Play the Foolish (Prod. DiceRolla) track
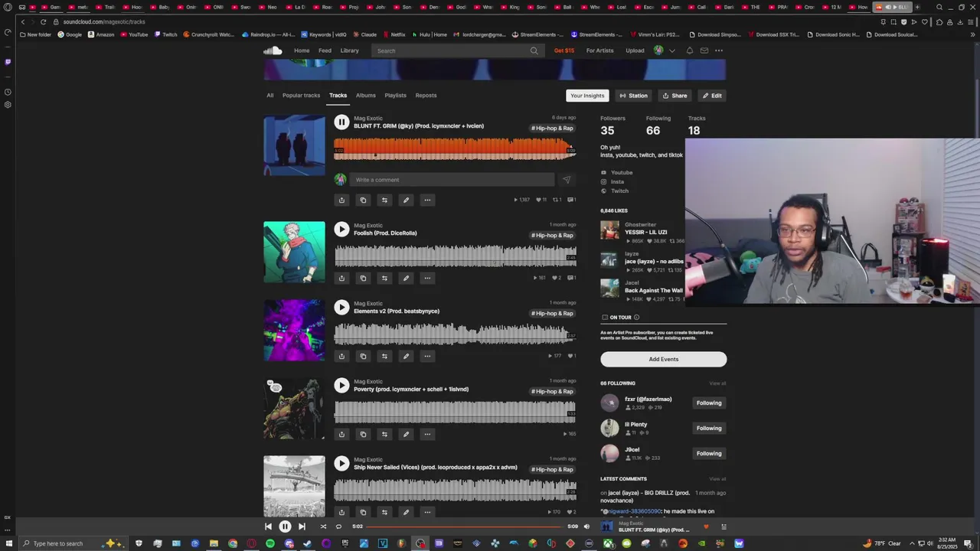The width and height of the screenshot is (980, 551). [x=341, y=229]
